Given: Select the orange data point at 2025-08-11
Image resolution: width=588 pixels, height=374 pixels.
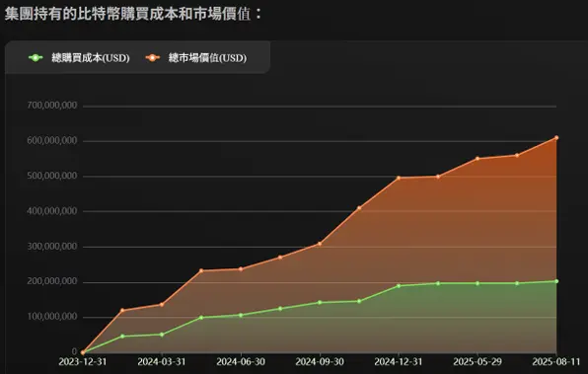Looking at the screenshot, I should (556, 138).
